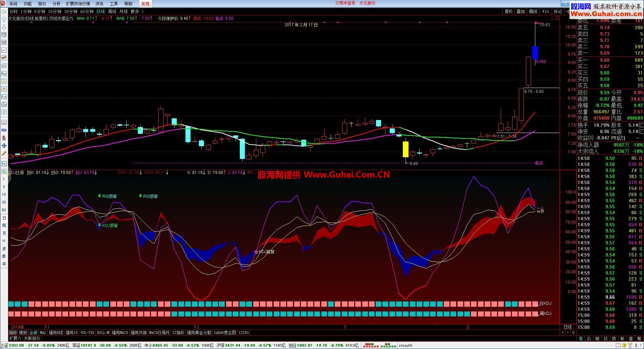Click the minus zoom button below chart

tap(568, 333)
